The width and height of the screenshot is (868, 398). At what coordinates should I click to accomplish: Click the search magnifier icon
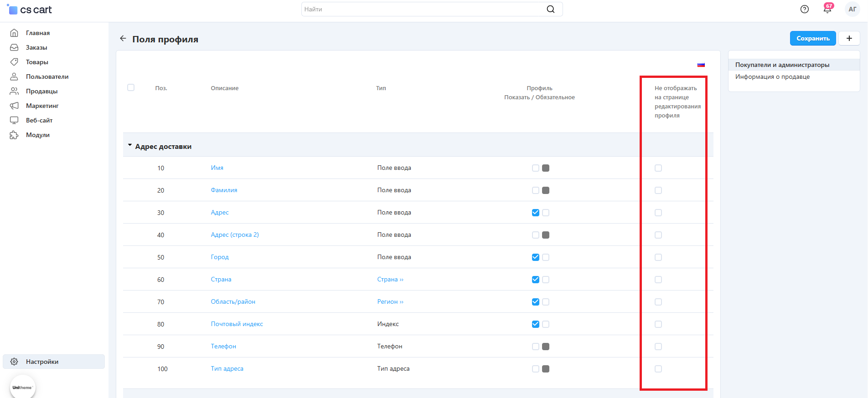550,9
